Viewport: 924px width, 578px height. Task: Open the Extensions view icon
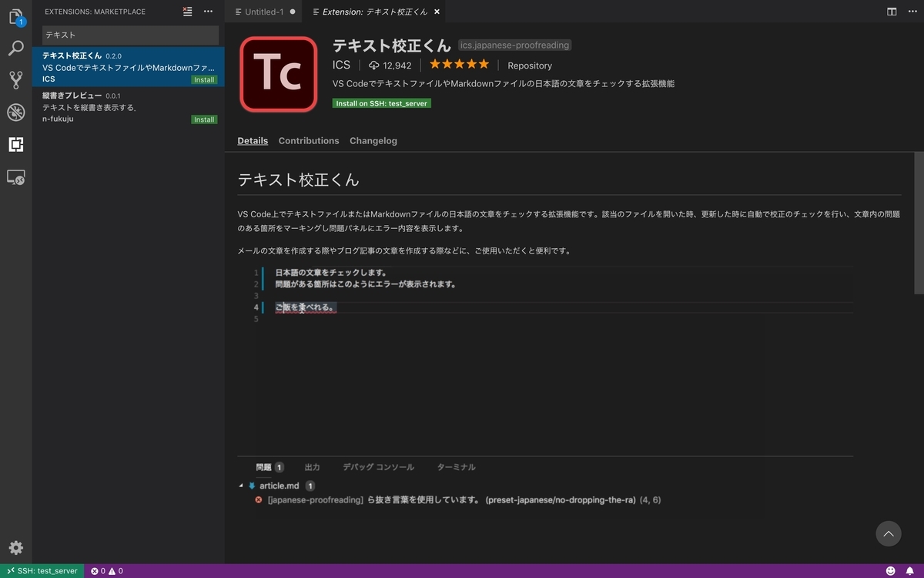15,144
